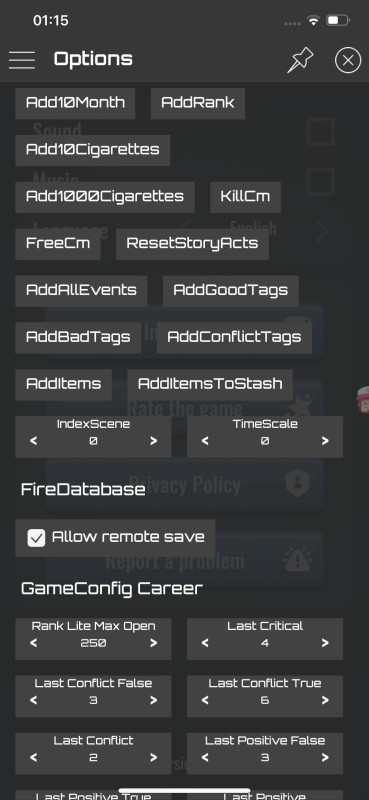Close the Options debug panel
This screenshot has width=369, height=800.
348,60
